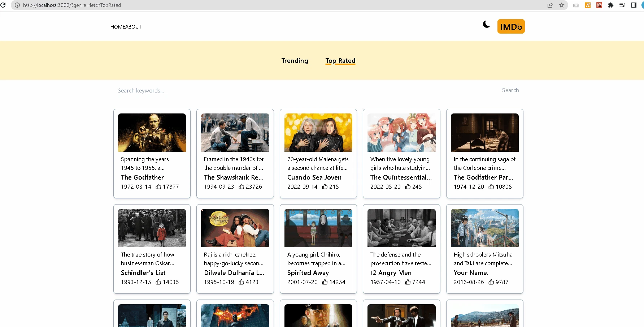Open the media control playlist icon
Screen dimensions: 644x327
(622, 5)
